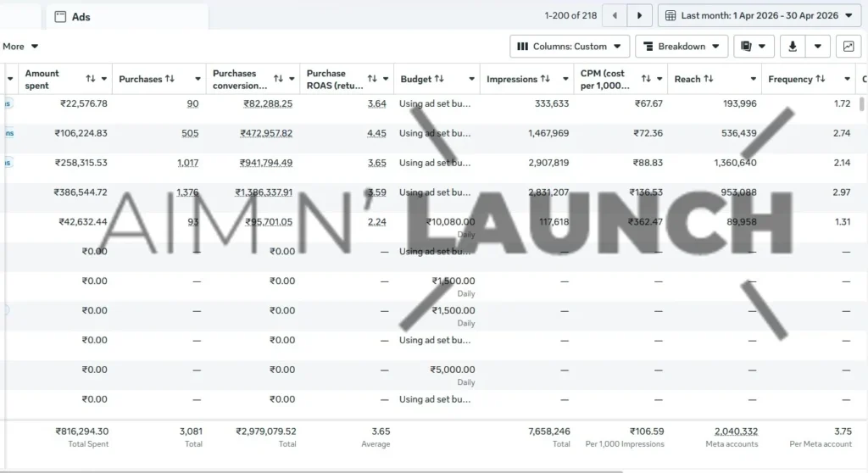
Task: Open the reports icon dropdown
Action: click(x=754, y=47)
